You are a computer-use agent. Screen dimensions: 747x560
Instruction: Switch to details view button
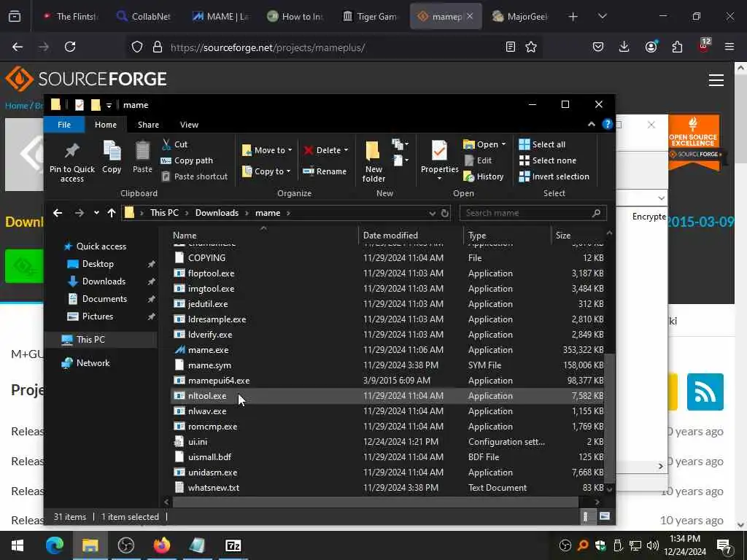pyautogui.click(x=586, y=516)
